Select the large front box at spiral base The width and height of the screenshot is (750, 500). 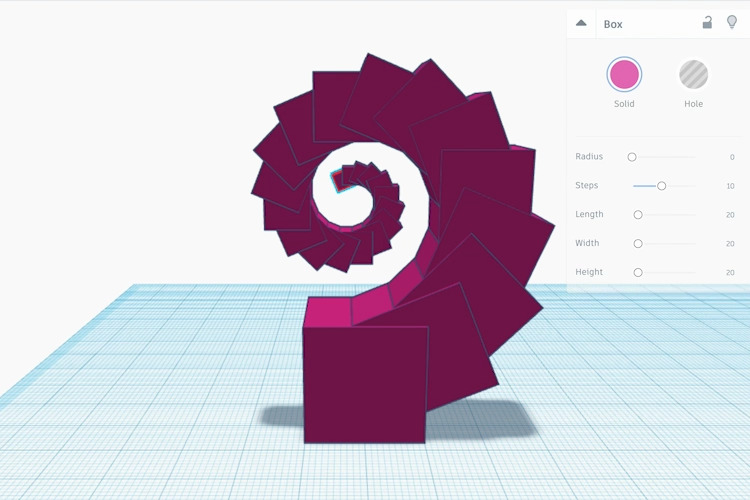365,385
